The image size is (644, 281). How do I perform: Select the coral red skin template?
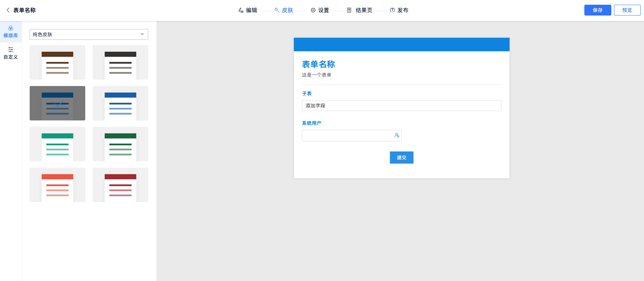pyautogui.click(x=57, y=185)
